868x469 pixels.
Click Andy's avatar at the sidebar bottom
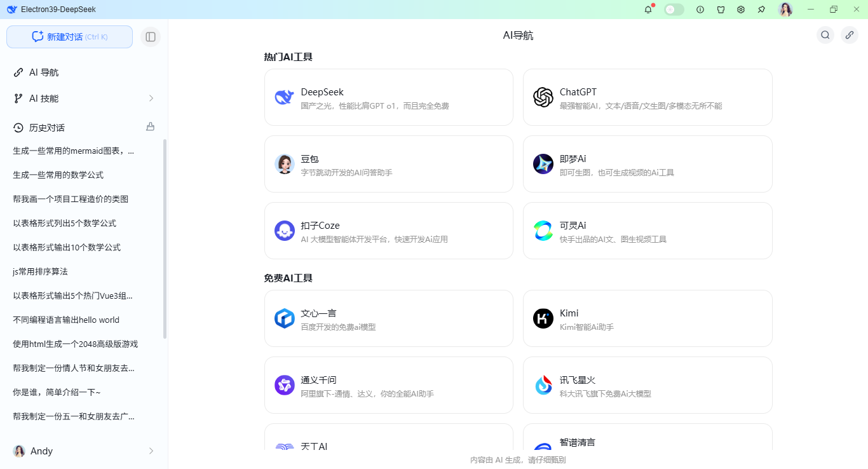[19, 451]
